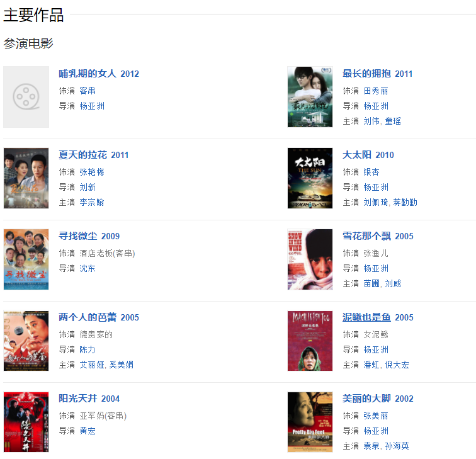Viewport: 476px width, 459px height.
Task: Open actor 倪大宏 link
Action: 397,365
